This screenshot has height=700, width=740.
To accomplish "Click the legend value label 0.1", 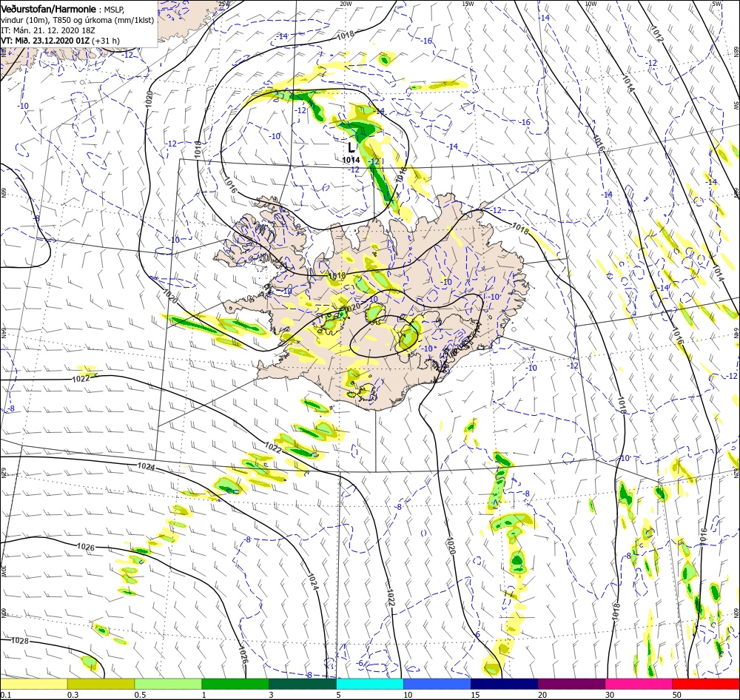I will [x=5, y=695].
